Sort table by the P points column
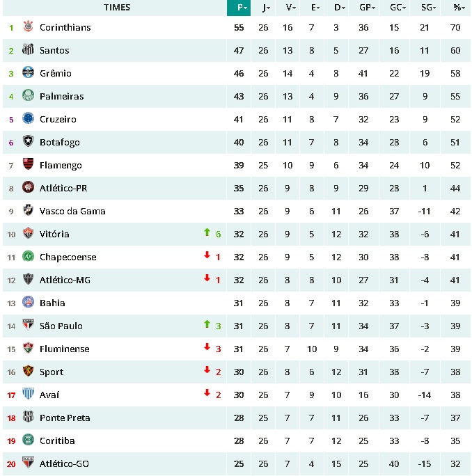Image resolution: width=472 pixels, height=476 pixels. pos(239,8)
